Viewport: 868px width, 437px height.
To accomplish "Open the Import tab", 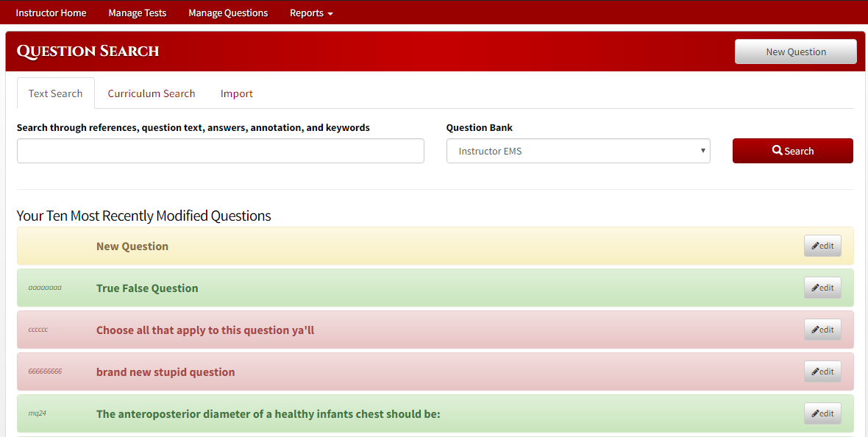I will 236,93.
